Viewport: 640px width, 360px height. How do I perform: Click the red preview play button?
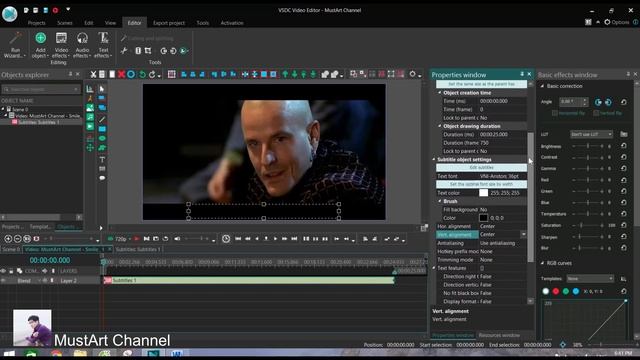click(136, 239)
